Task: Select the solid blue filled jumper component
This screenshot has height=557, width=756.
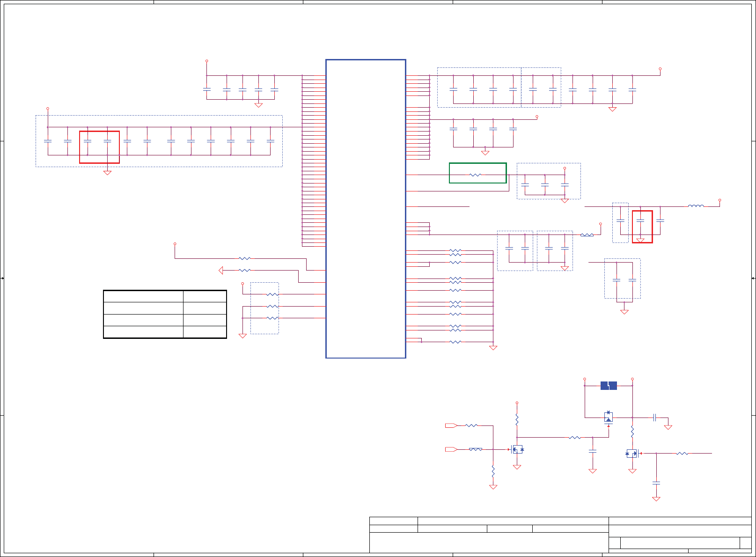Action: pos(609,386)
